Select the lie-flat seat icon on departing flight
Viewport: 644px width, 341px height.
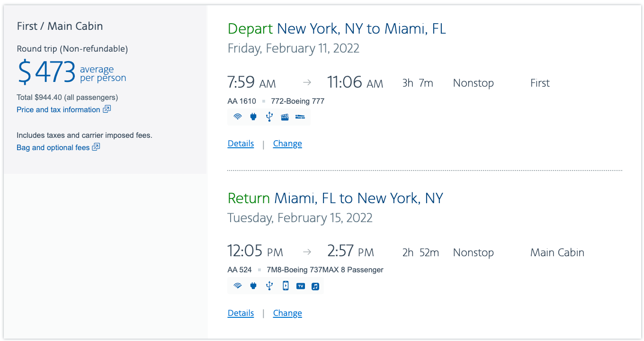click(300, 117)
